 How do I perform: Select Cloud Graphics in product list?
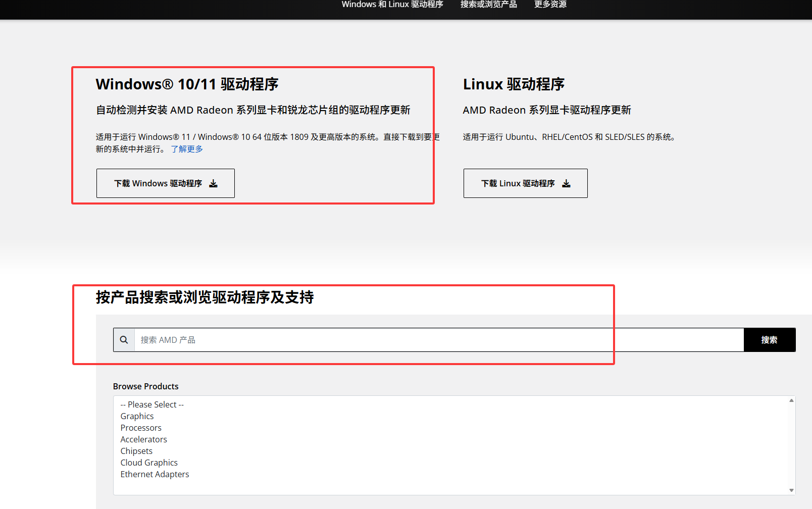pos(149,463)
